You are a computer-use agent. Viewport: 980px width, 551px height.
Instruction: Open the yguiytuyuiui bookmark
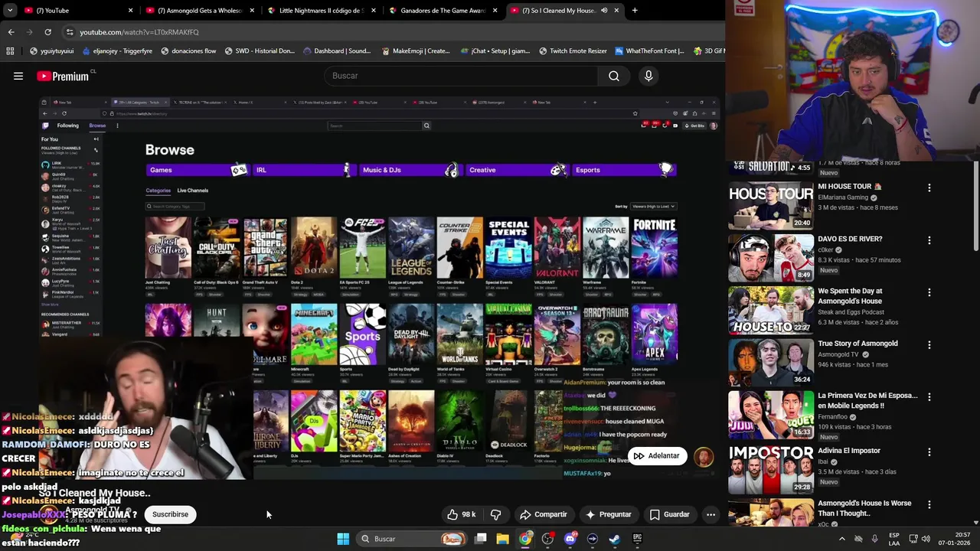point(52,51)
